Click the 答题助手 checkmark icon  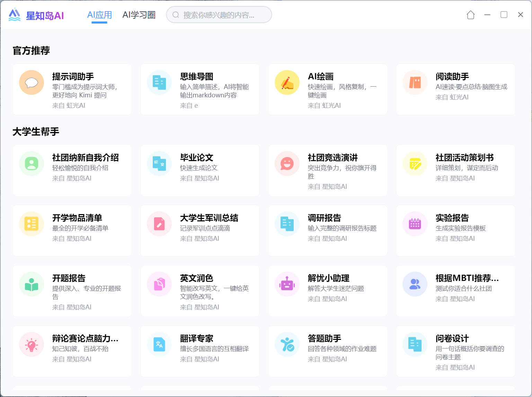point(287,344)
